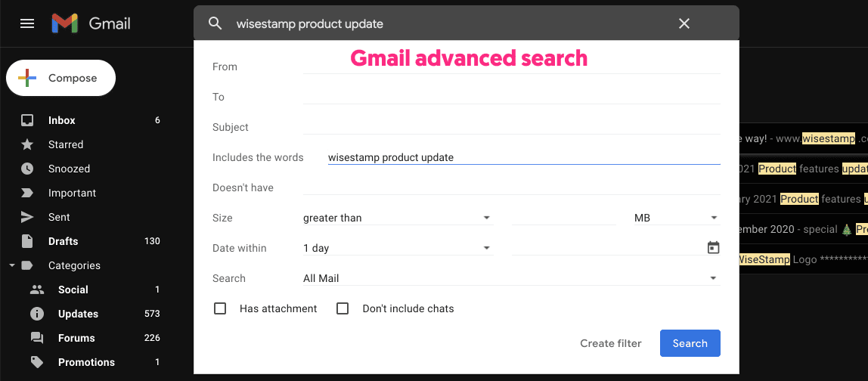
Task: Open the Search All Mail dropdown
Action: tap(510, 278)
